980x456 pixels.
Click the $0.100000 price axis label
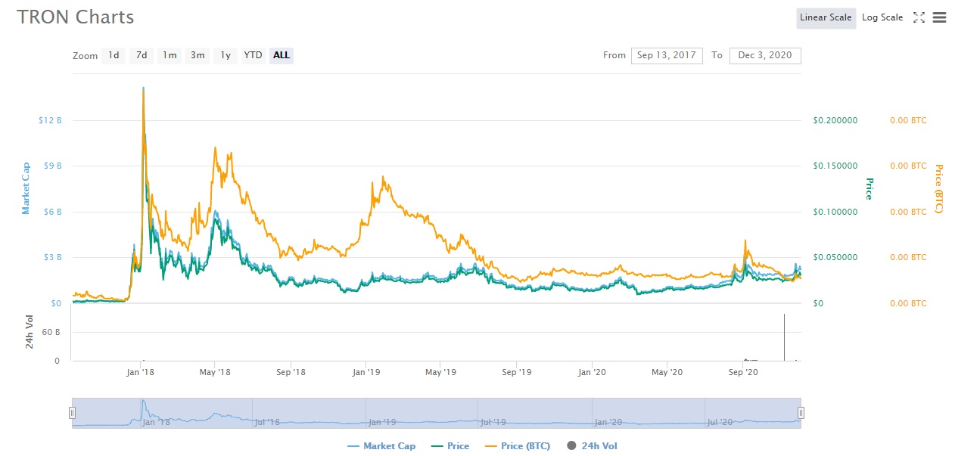click(x=835, y=212)
